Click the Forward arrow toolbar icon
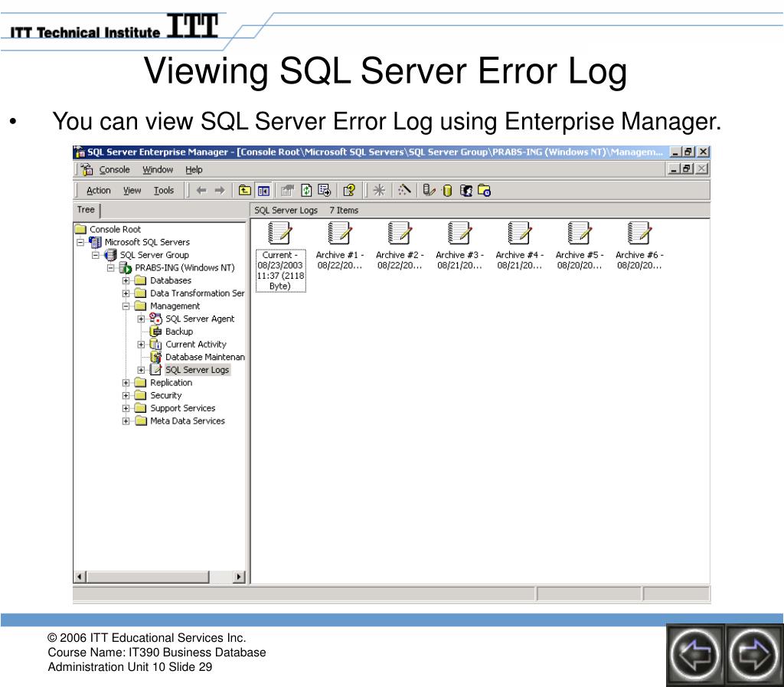 click(220, 191)
